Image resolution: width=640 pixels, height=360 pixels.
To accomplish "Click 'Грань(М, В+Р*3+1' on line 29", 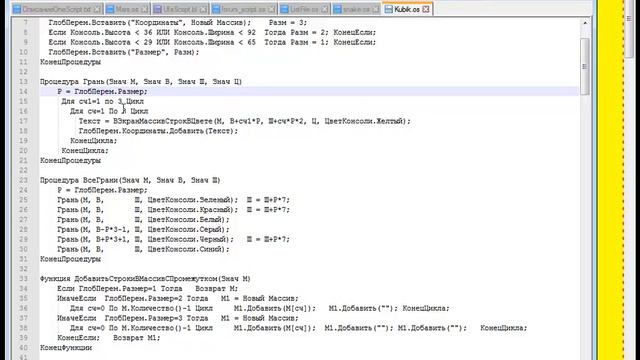I will 93,239.
